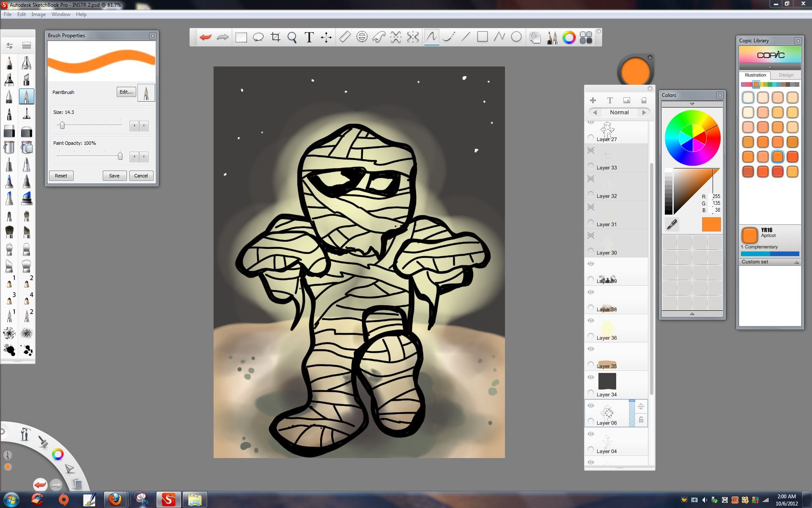Choose the Lasso selection tool
This screenshot has width=812, height=508.
coord(258,37)
